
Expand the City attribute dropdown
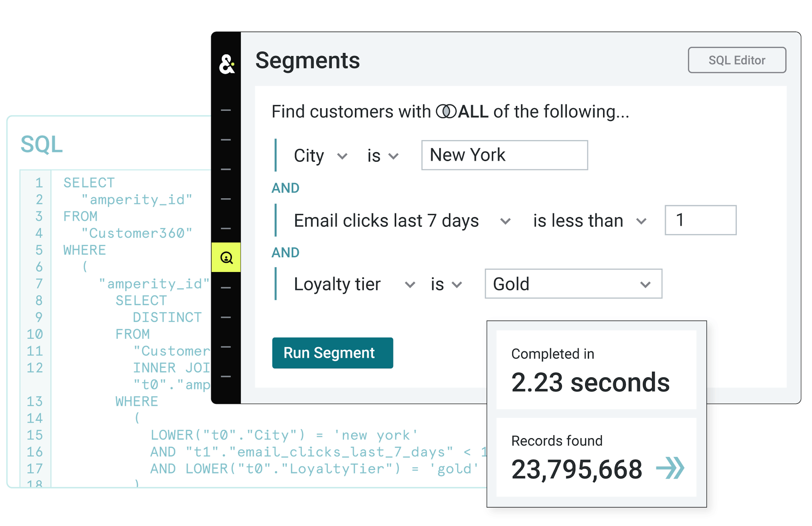click(342, 156)
